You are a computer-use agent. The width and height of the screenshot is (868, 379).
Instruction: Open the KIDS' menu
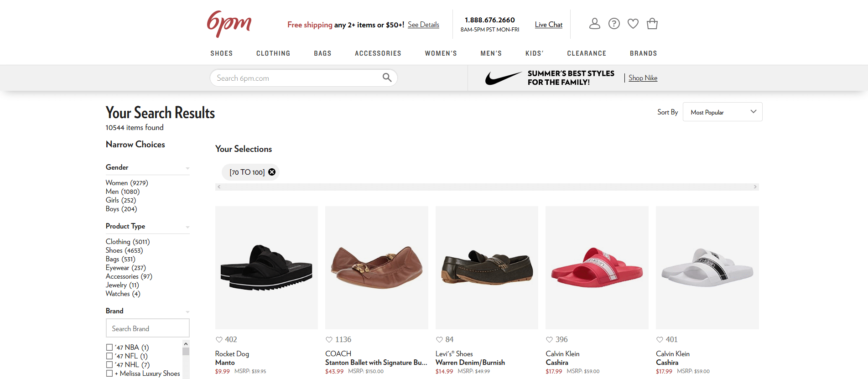[x=535, y=53]
